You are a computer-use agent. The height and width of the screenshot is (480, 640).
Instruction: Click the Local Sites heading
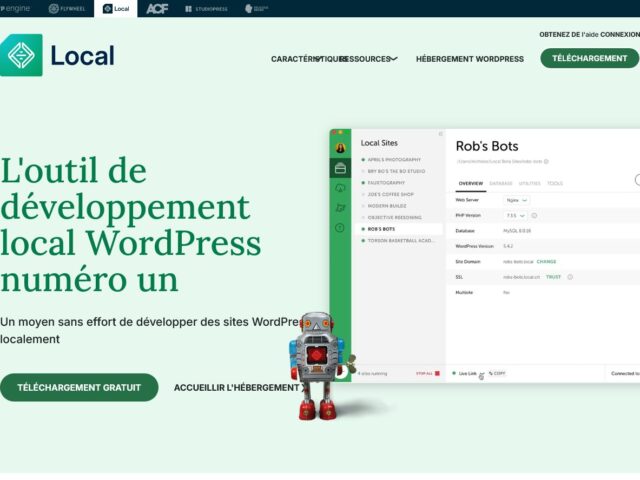[x=379, y=143]
